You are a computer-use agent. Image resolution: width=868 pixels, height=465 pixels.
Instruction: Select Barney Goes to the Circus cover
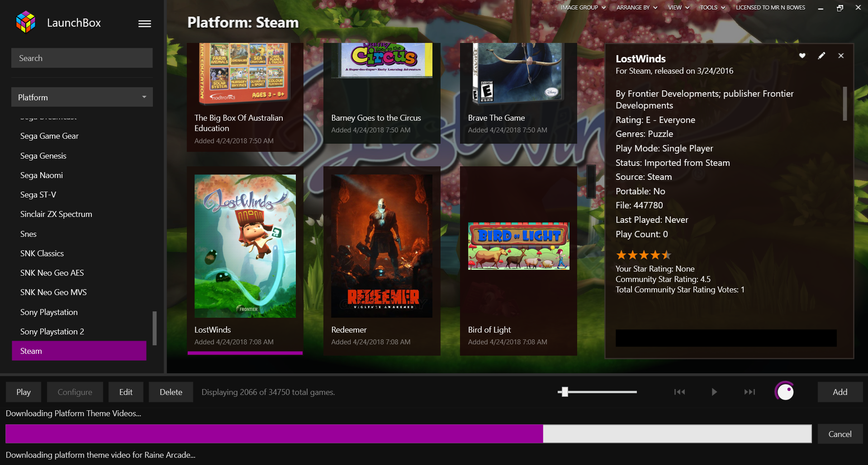382,61
